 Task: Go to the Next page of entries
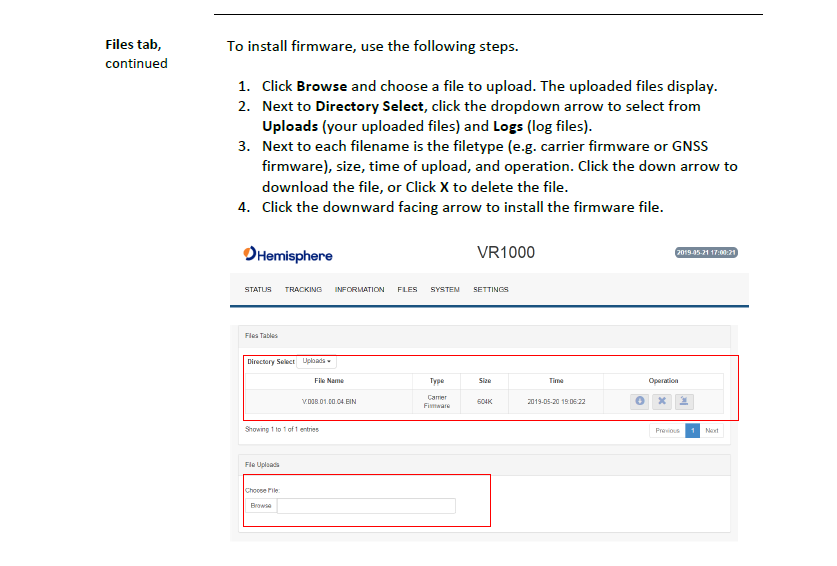coord(711,431)
